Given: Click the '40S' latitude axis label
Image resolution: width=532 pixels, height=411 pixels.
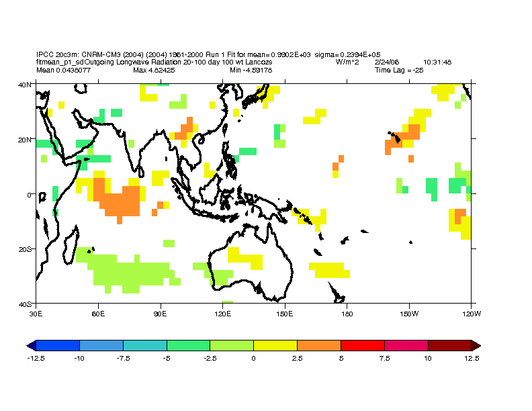Looking at the screenshot, I should pos(25,304).
